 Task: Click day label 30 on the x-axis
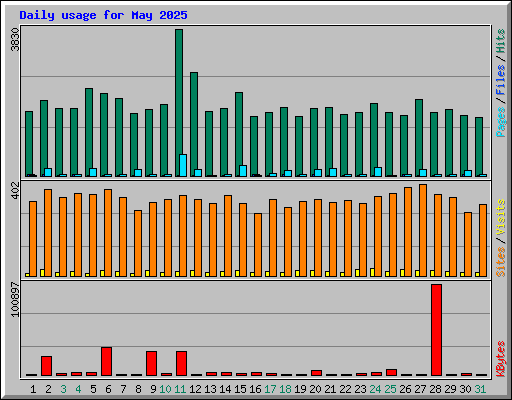point(465,389)
